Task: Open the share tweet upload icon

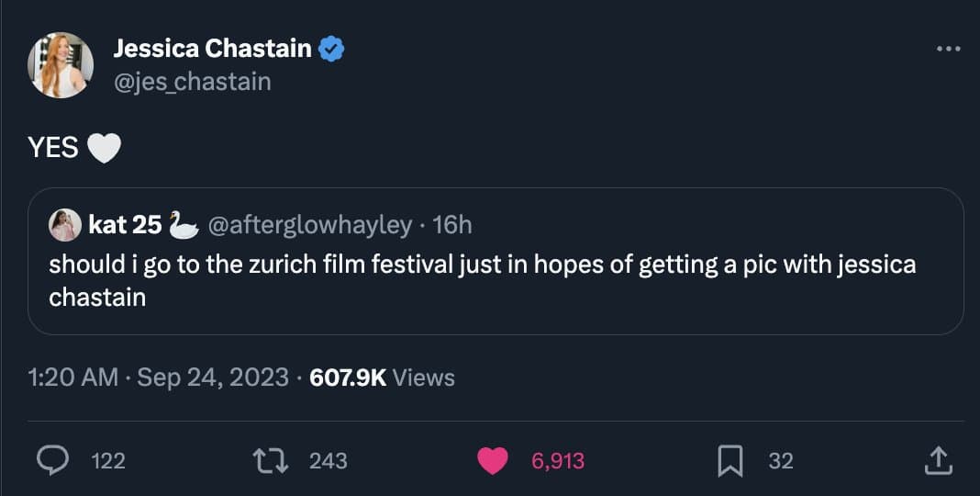Action: (x=937, y=460)
